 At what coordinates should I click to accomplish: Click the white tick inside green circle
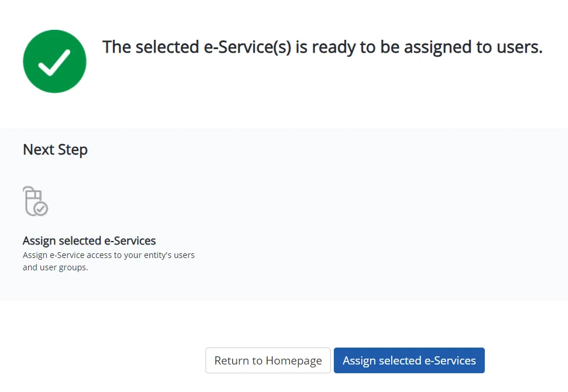(54, 63)
